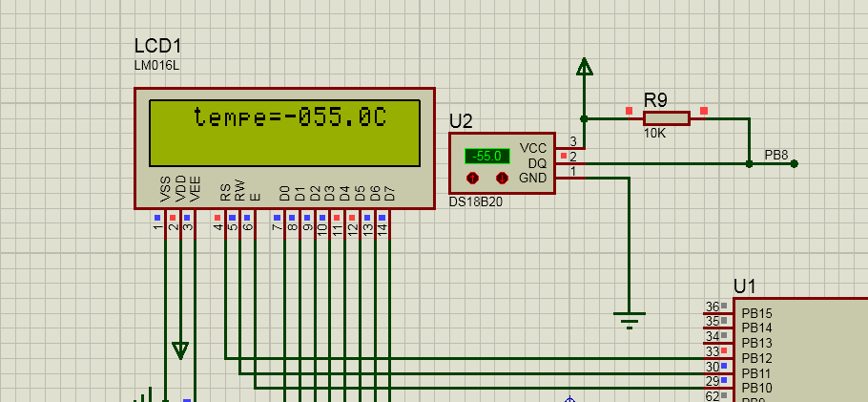Click the PB10 pin label on U1
The width and height of the screenshot is (868, 402).
click(x=756, y=388)
